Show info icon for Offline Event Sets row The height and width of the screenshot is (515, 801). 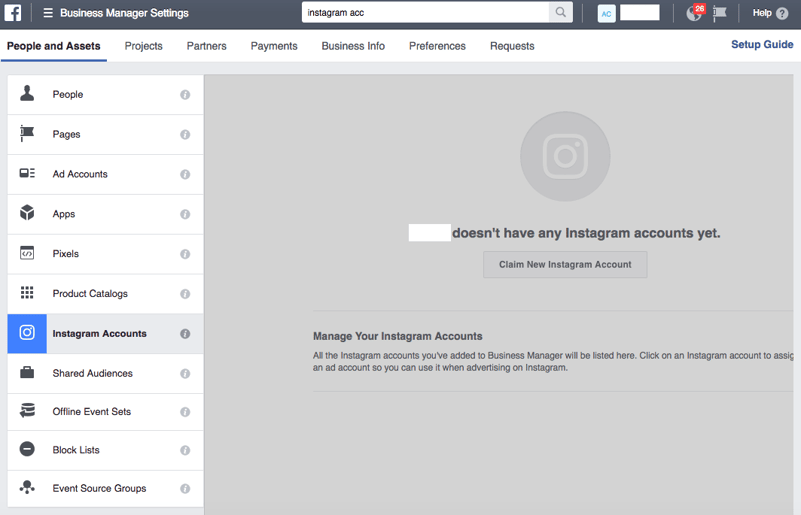pos(185,412)
